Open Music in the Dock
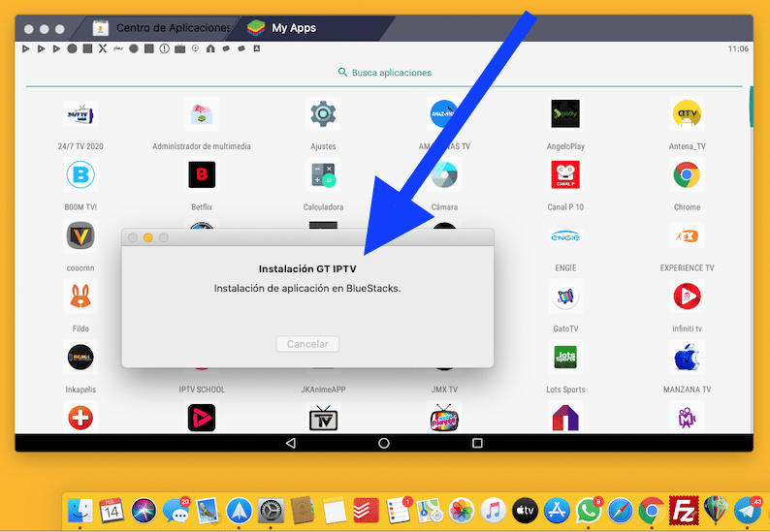Image resolution: width=770 pixels, height=532 pixels. (x=493, y=511)
